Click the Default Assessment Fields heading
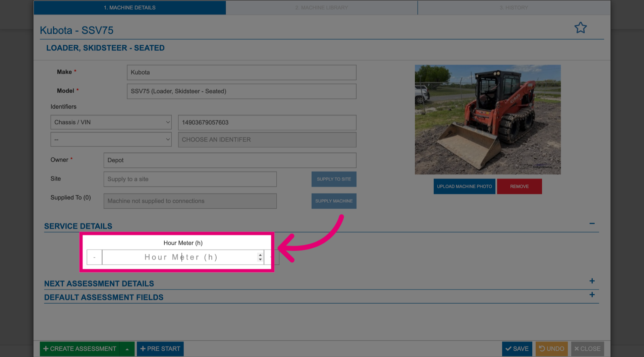The height and width of the screenshot is (357, 644). pyautogui.click(x=104, y=297)
